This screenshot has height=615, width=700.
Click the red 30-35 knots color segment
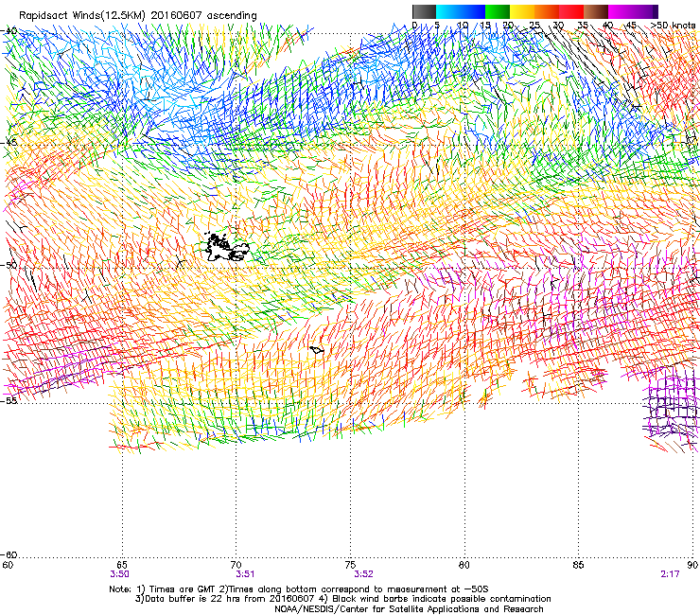coord(571,11)
